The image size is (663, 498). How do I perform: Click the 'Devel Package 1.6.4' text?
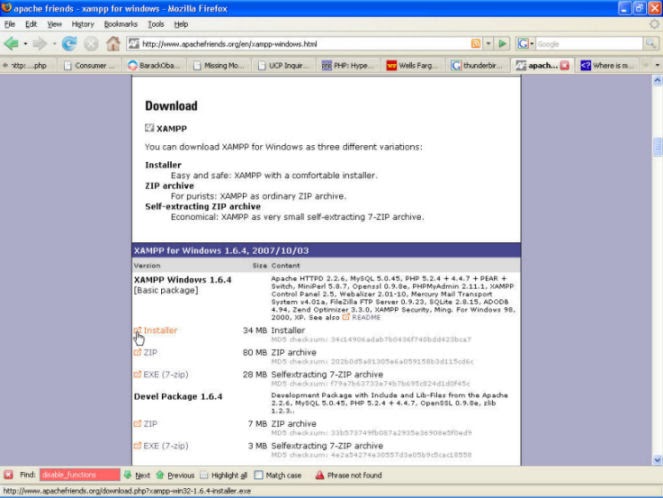click(178, 397)
